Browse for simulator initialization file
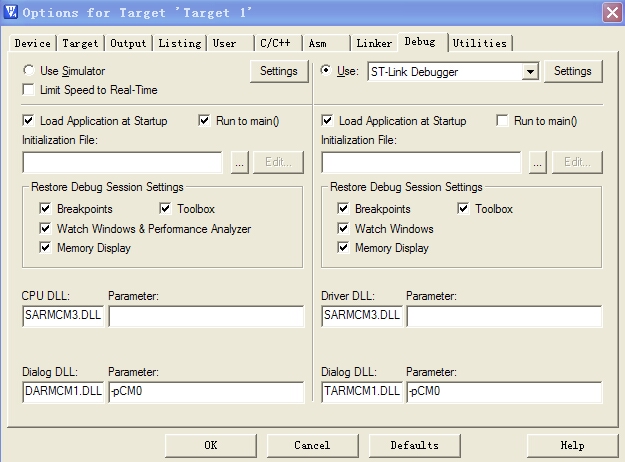Screen dimensions: 625x462 240,162
